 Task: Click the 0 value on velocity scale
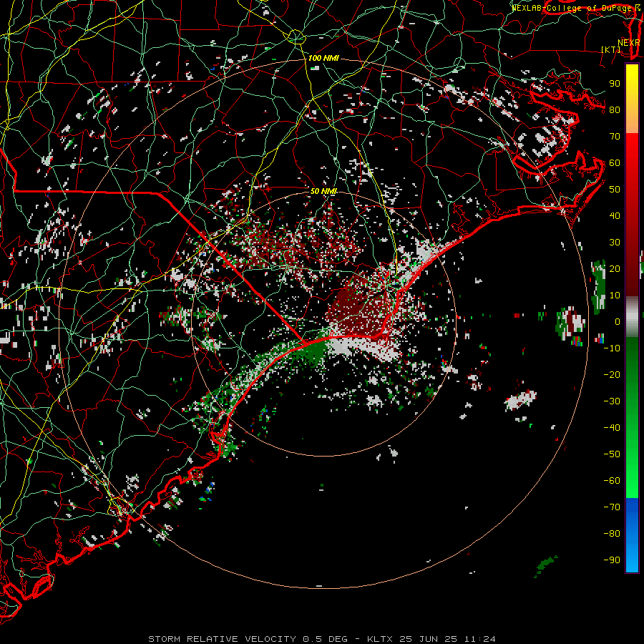(618, 322)
